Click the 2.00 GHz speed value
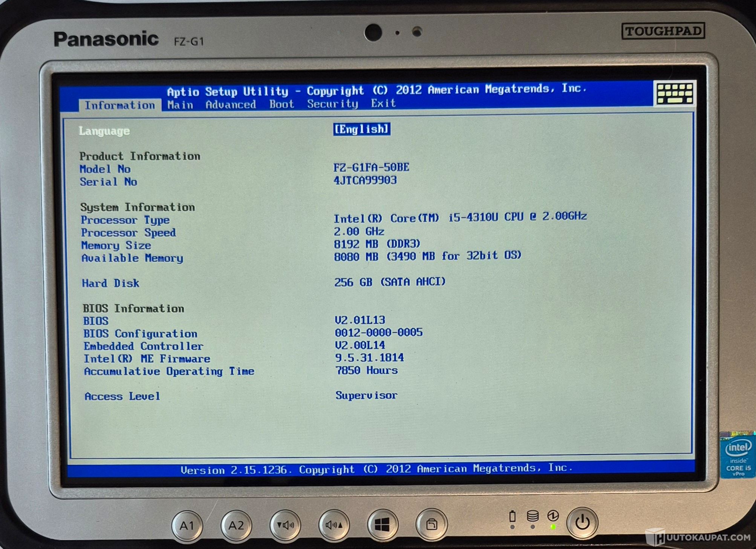 (x=359, y=231)
